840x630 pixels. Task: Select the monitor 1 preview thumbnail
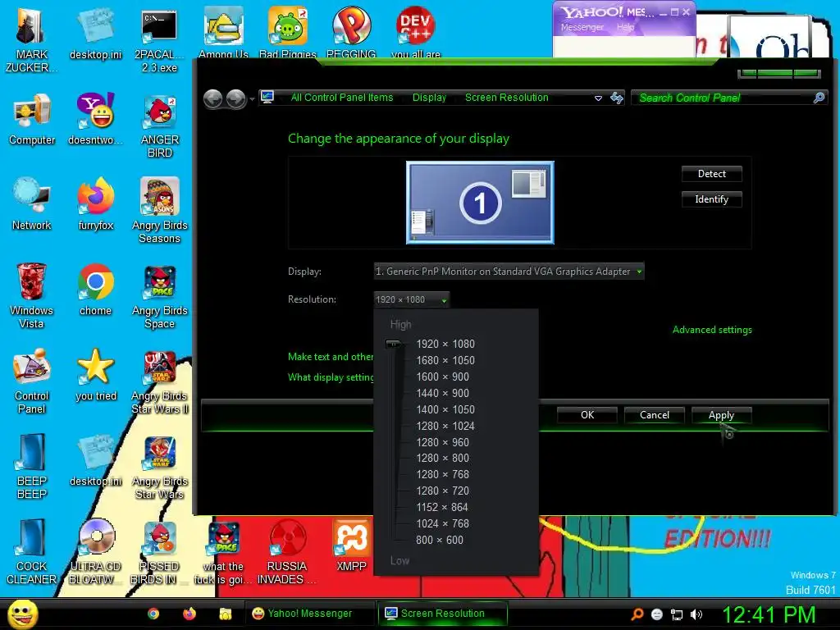click(x=480, y=203)
